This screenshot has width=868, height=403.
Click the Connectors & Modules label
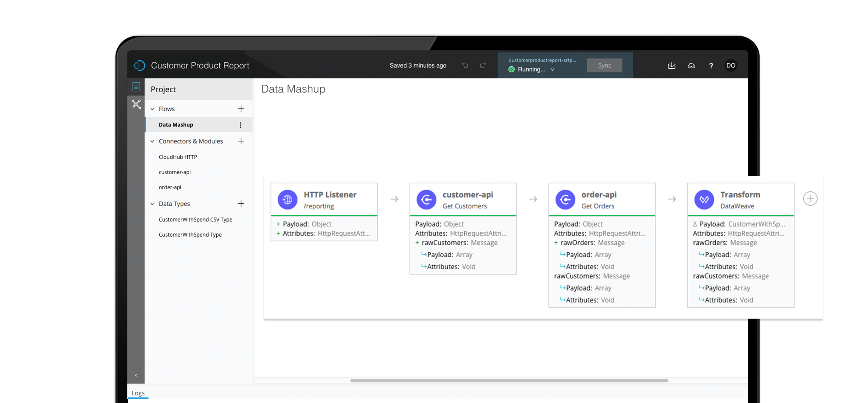pyautogui.click(x=191, y=141)
